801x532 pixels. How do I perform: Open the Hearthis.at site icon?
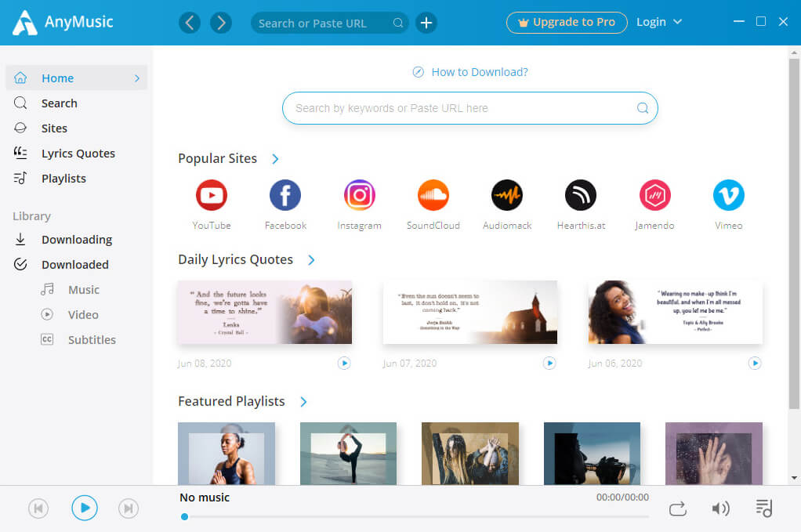point(581,195)
